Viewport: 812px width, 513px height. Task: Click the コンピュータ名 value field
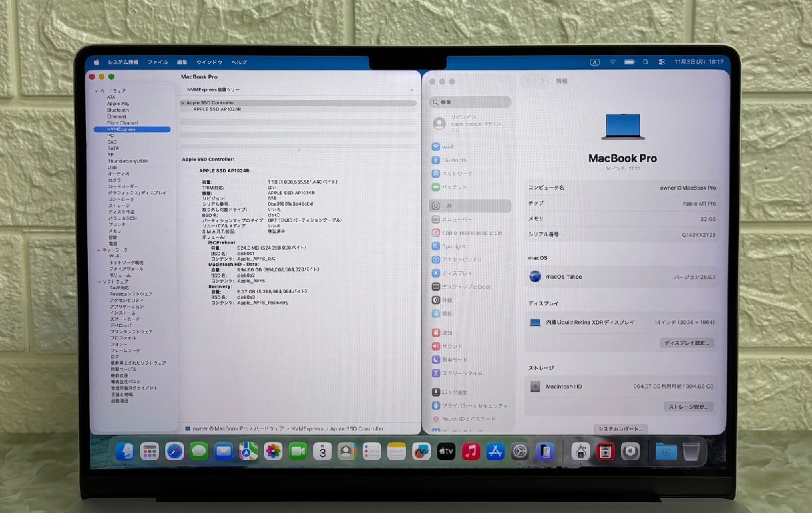[688, 188]
